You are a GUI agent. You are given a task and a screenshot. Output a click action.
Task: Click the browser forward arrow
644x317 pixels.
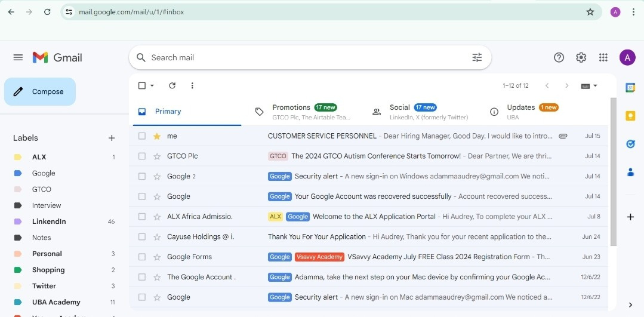(29, 12)
